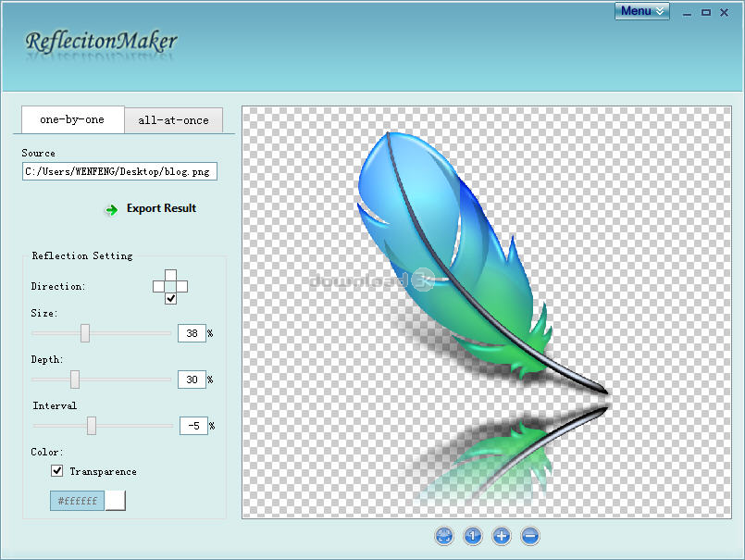This screenshot has width=745, height=560.
Task: Maximize the ReflecitonMaker window
Action: (706, 12)
